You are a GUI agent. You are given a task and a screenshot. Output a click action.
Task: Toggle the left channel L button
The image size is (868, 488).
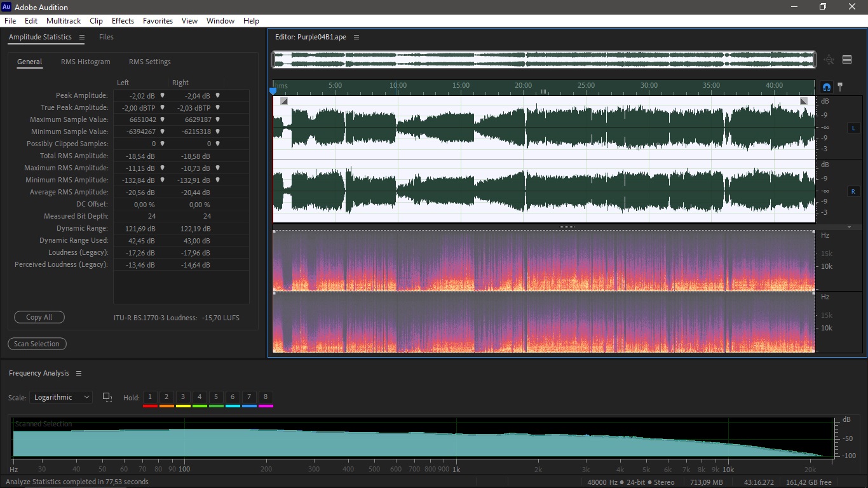853,128
